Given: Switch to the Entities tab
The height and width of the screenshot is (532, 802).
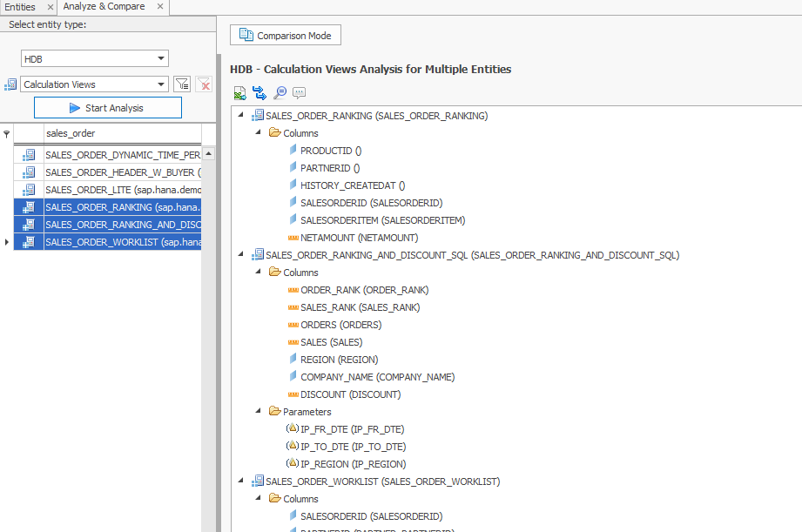Looking at the screenshot, I should (x=19, y=6).
